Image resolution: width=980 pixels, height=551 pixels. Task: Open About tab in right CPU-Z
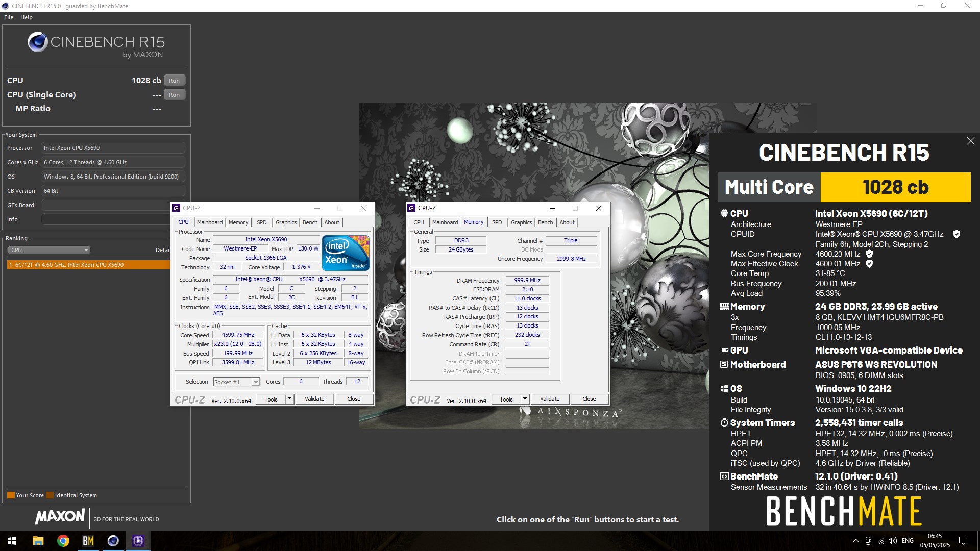[x=567, y=222]
